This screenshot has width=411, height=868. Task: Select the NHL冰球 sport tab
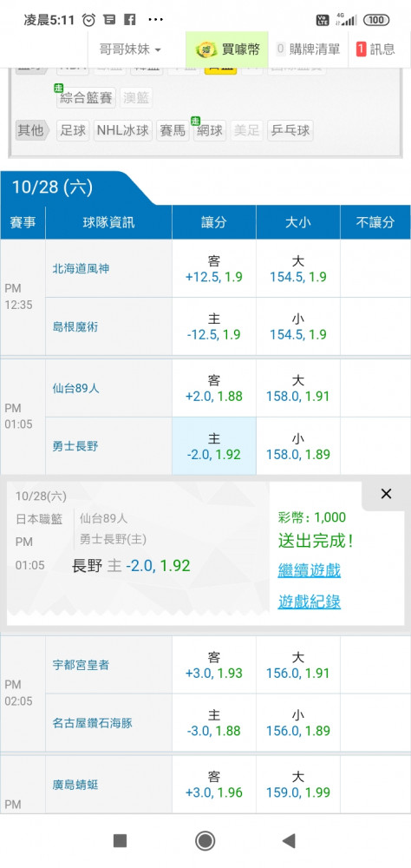point(123,131)
